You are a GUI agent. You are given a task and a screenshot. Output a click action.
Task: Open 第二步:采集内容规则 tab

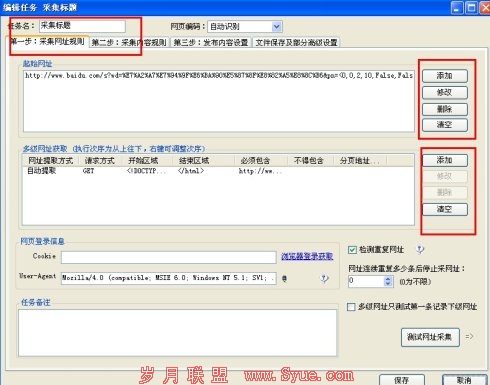pos(129,42)
